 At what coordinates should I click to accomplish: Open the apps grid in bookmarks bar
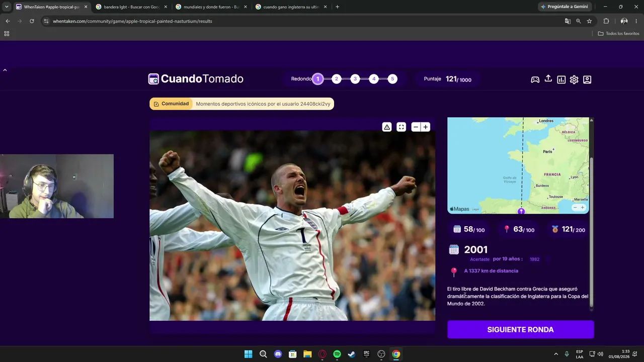click(7, 34)
